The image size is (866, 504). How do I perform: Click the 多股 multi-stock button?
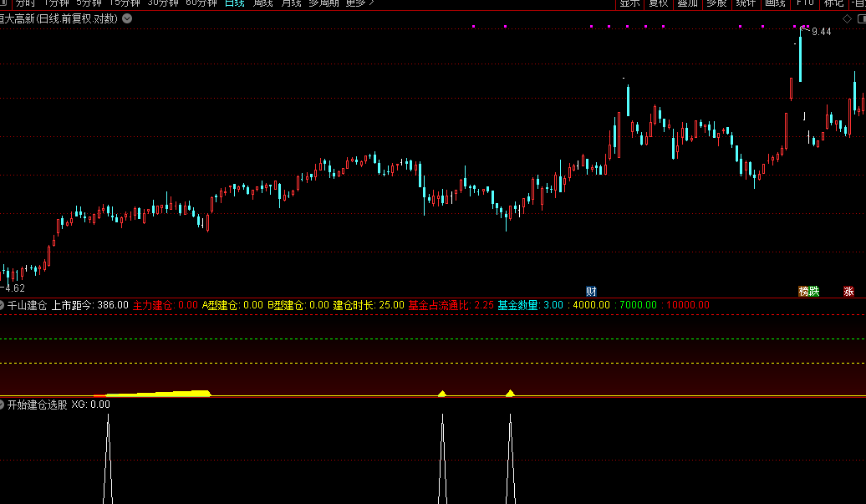[717, 3]
